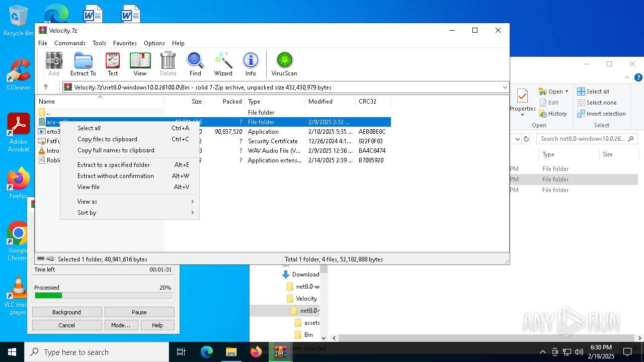Click the Delete toolbar icon

[x=168, y=64]
